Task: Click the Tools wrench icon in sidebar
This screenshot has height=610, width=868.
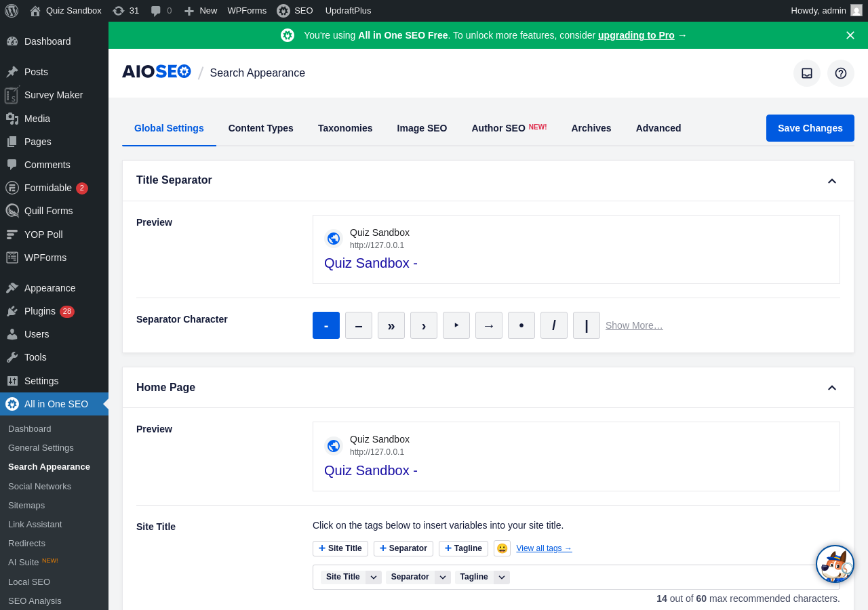Action: pyautogui.click(x=12, y=357)
